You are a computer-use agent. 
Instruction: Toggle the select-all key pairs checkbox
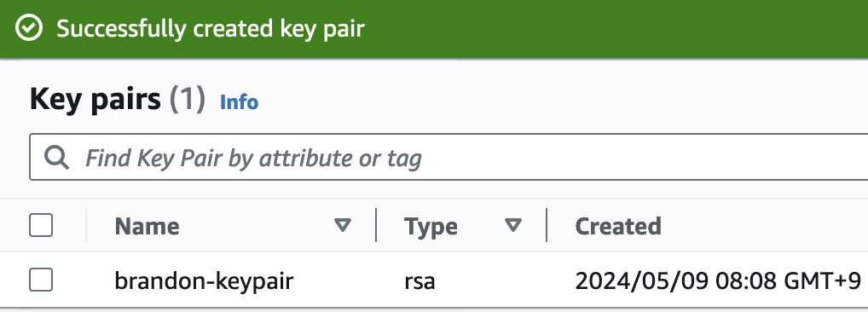41,225
